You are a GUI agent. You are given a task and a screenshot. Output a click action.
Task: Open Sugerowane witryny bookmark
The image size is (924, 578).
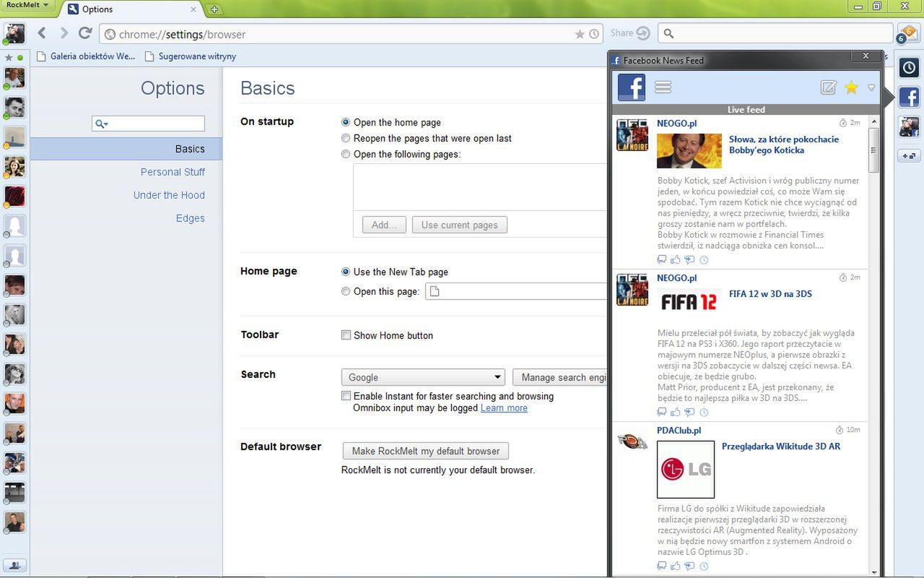coord(191,56)
